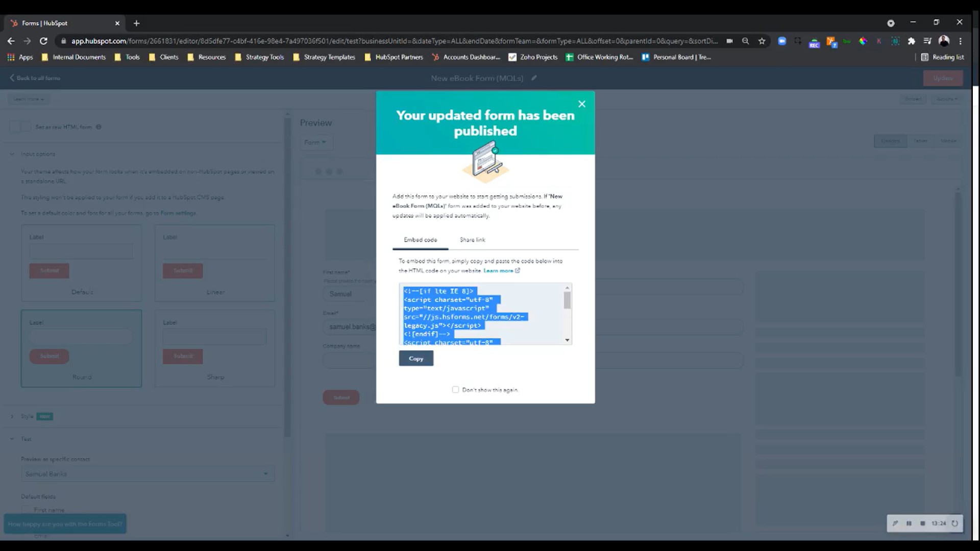The image size is (980, 551).
Task: Open the Personal Board Trello bookmark
Action: coord(676,57)
